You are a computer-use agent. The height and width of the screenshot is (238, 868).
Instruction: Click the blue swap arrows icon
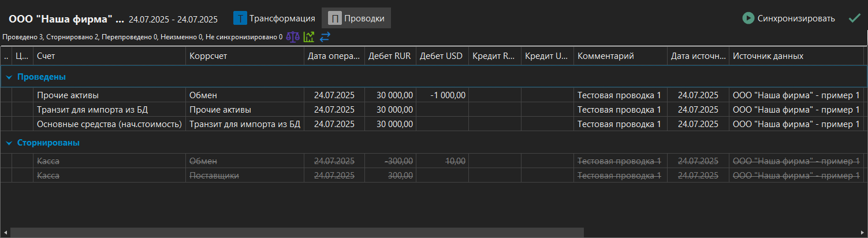pyautogui.click(x=325, y=37)
